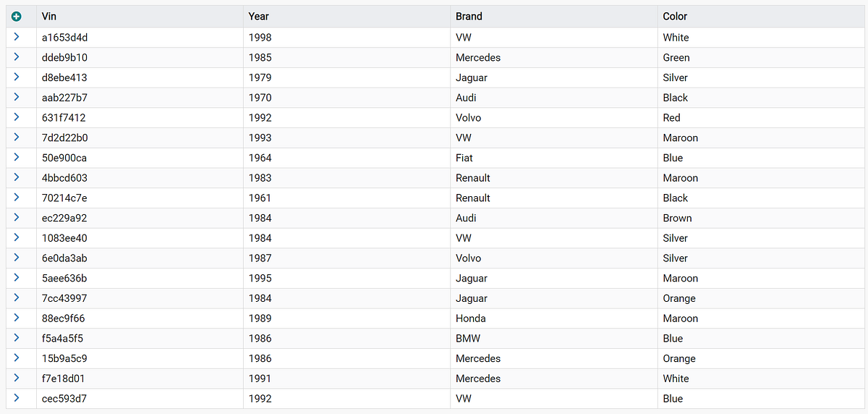The image size is (868, 414).
Task: Click the green plus icon in header
Action: 17,16
